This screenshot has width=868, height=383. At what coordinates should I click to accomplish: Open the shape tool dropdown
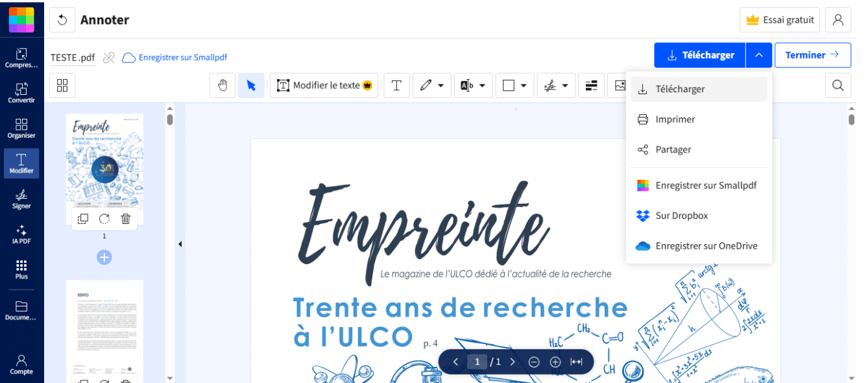pyautogui.click(x=523, y=86)
